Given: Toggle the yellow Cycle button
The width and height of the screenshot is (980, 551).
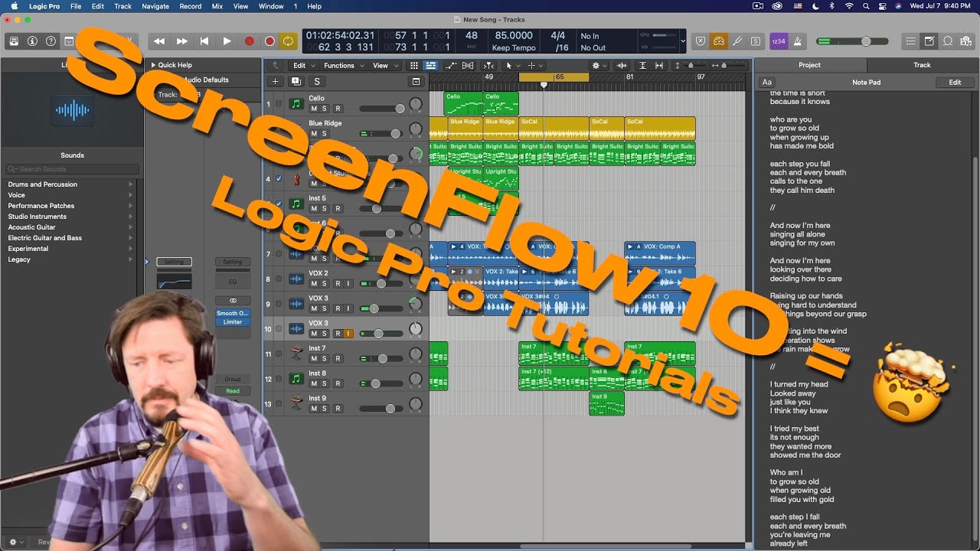Looking at the screenshot, I should tap(288, 41).
